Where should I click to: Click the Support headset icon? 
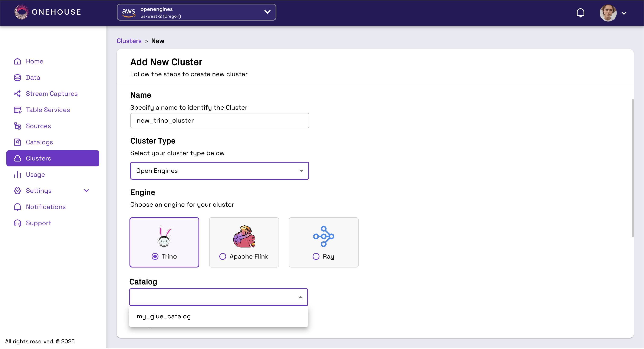(x=17, y=223)
